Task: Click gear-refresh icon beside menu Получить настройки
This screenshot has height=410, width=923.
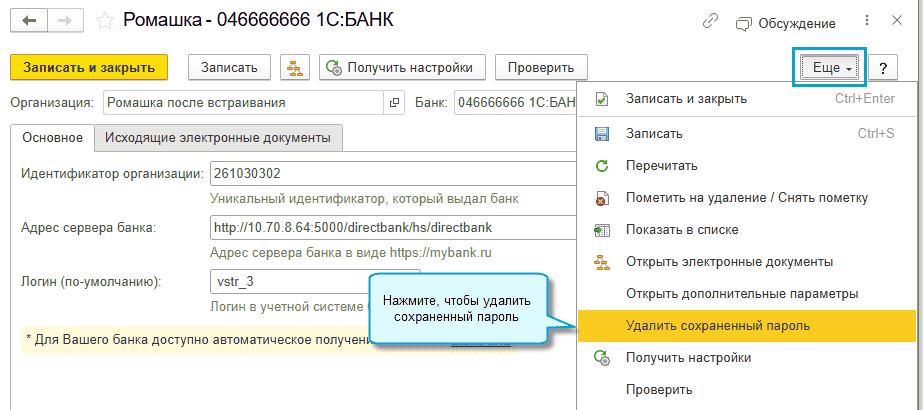Action: click(602, 357)
